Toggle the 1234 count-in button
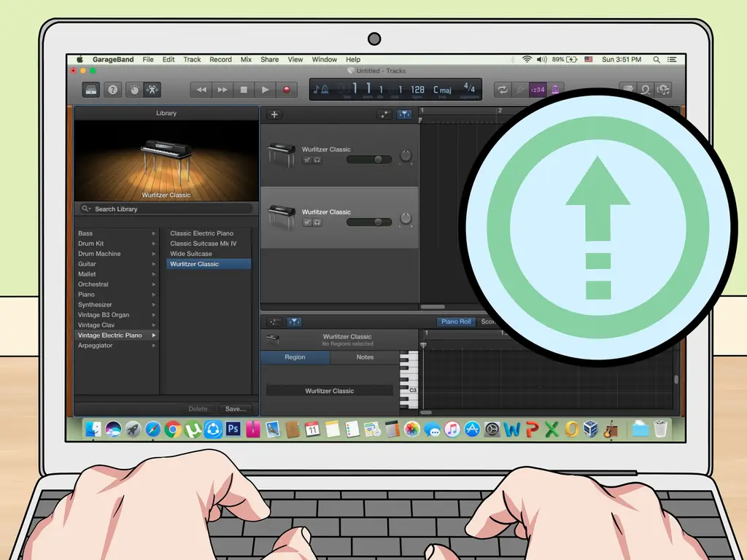Screen dimensions: 747x560 coord(538,90)
